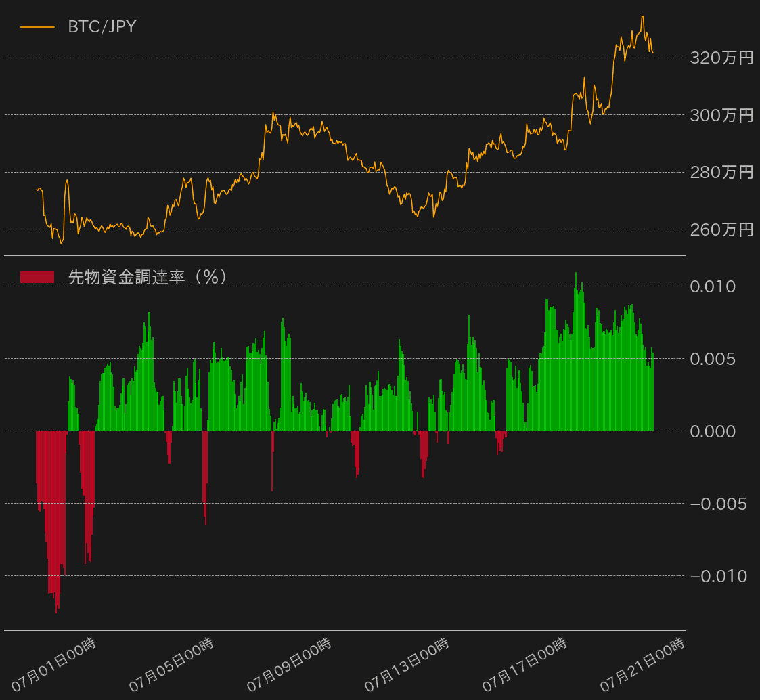Click the red funding rate legend swatch

pyautogui.click(x=37, y=277)
